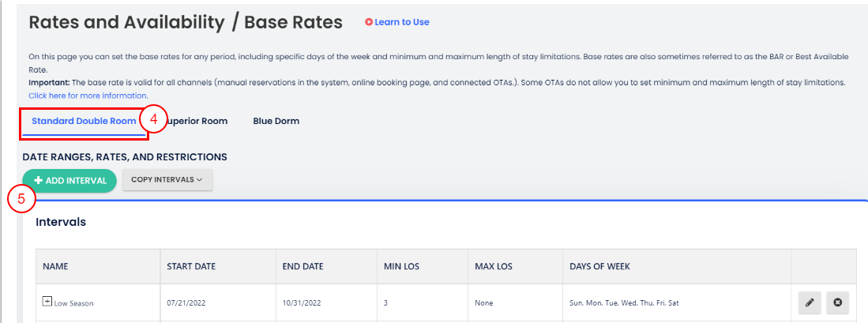Image resolution: width=868 pixels, height=323 pixels.
Task: Click the Low Season interval name
Action: click(x=73, y=303)
